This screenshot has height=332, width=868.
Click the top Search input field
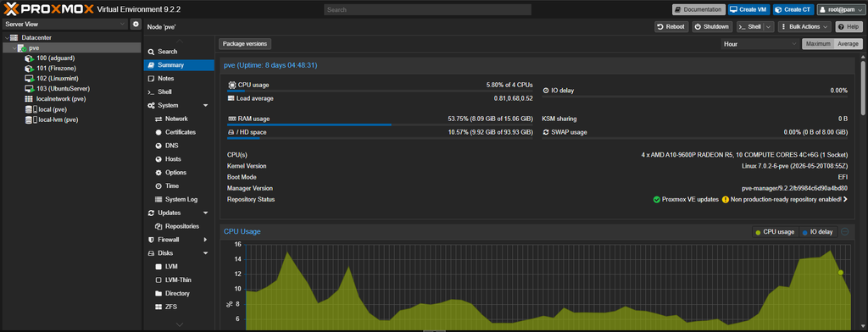coord(427,9)
